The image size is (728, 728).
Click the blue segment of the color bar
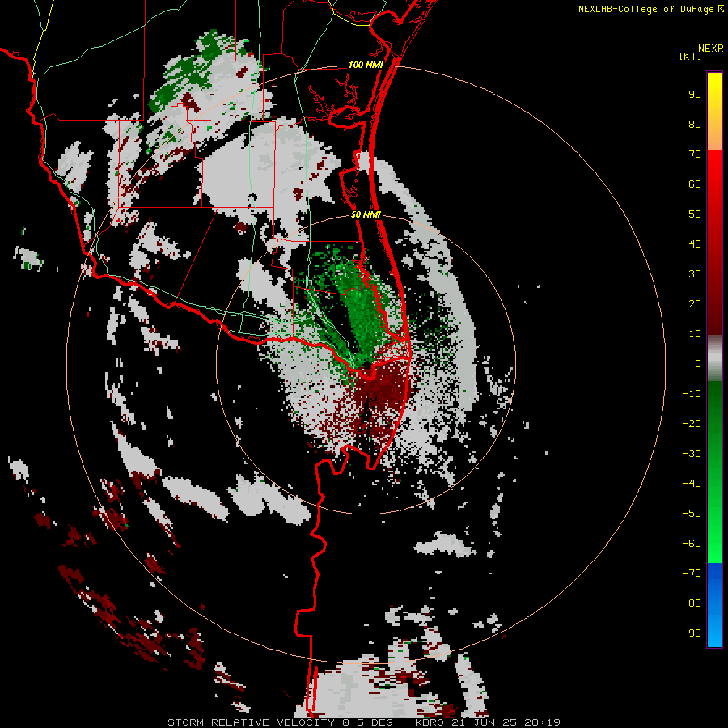(x=714, y=604)
